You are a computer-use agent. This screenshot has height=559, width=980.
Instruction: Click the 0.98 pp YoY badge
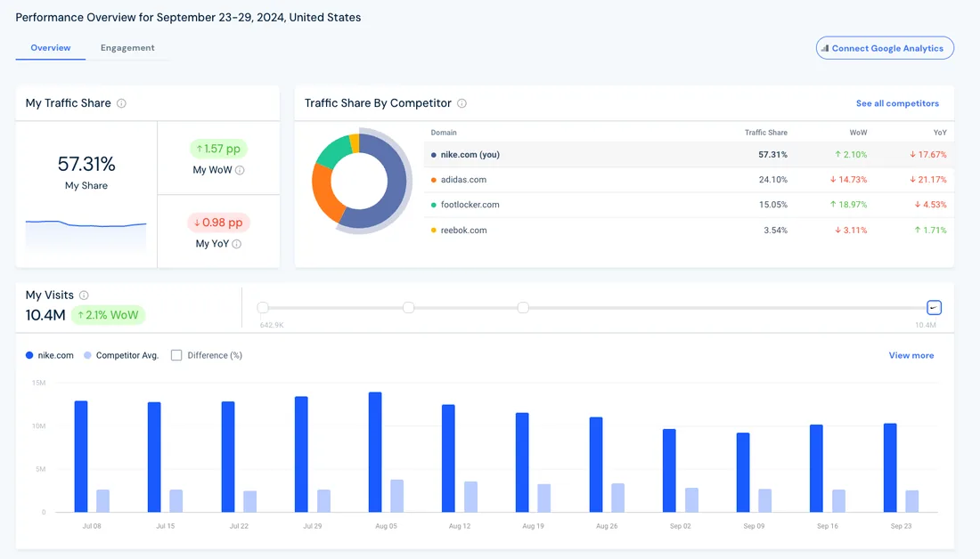click(x=218, y=223)
